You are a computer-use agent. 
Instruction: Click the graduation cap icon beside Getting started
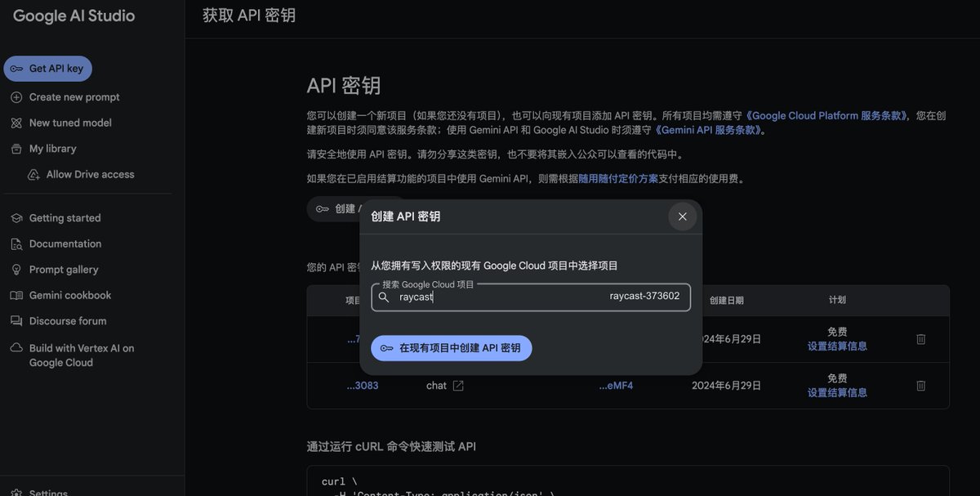(16, 218)
